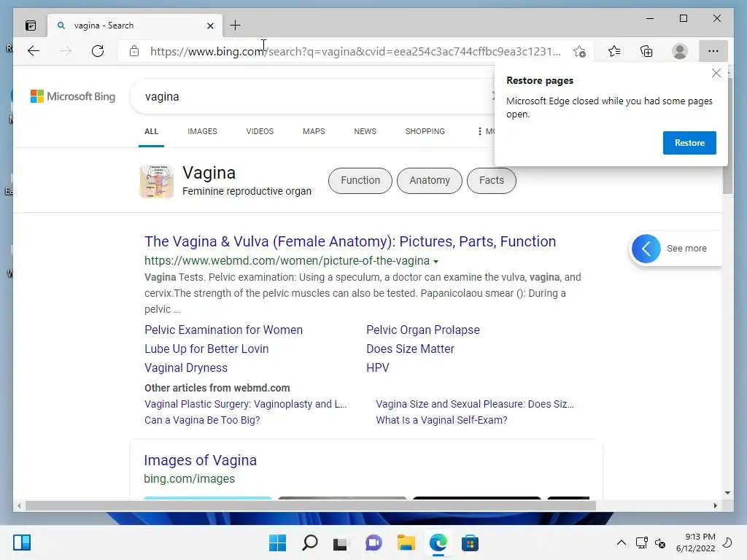
Task: Open the notifications moon icon
Action: tap(727, 542)
